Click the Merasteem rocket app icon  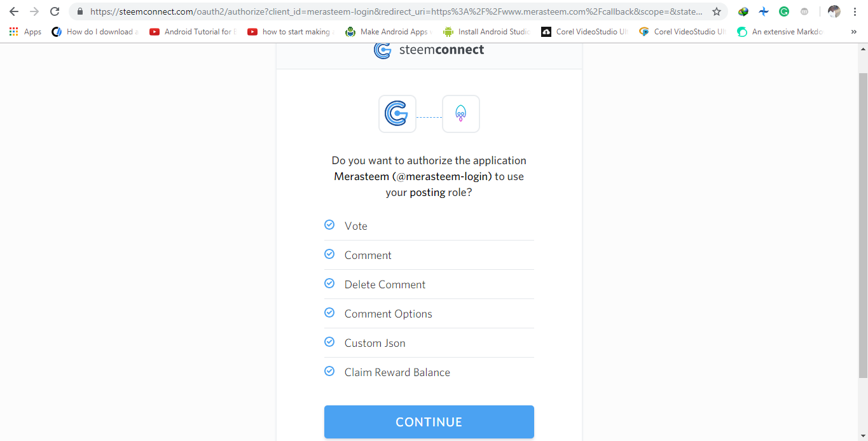460,114
